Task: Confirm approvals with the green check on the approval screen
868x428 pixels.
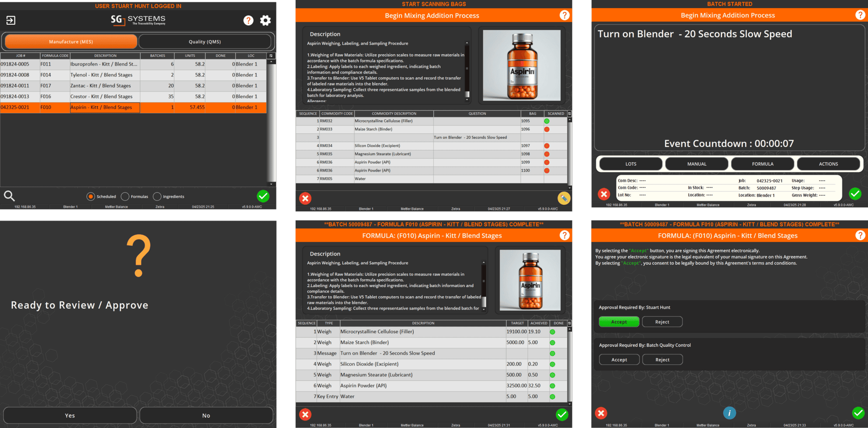Action: point(858,413)
